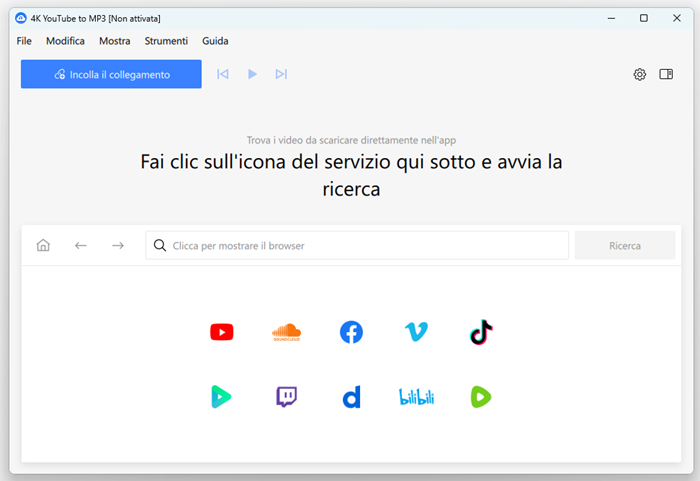Screen dimensions: 700x481
Task: Start playback with the play button
Action: (x=252, y=74)
